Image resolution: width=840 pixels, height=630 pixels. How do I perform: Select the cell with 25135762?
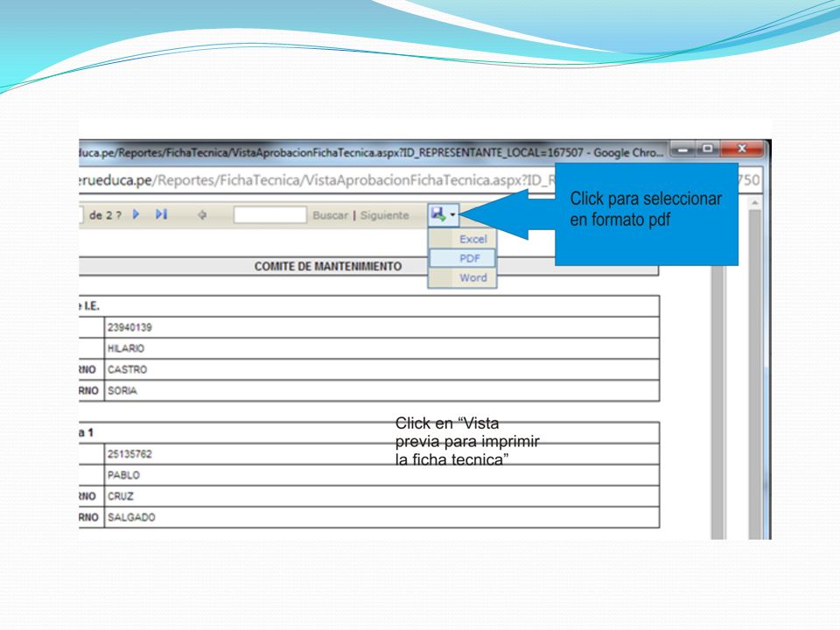click(x=381, y=454)
